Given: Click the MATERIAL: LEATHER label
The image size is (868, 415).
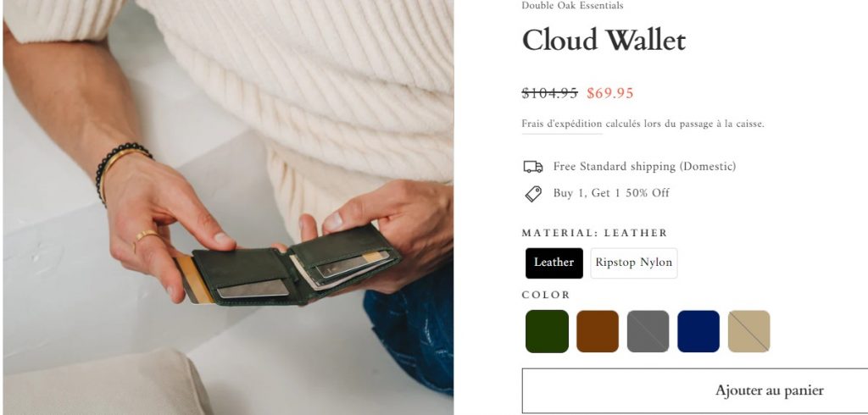Looking at the screenshot, I should tap(594, 233).
